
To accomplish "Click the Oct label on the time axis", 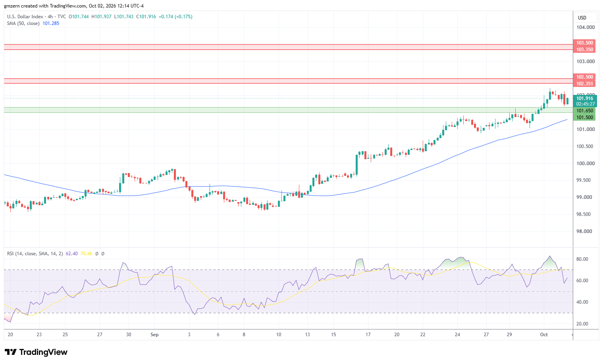I will tap(544, 335).
